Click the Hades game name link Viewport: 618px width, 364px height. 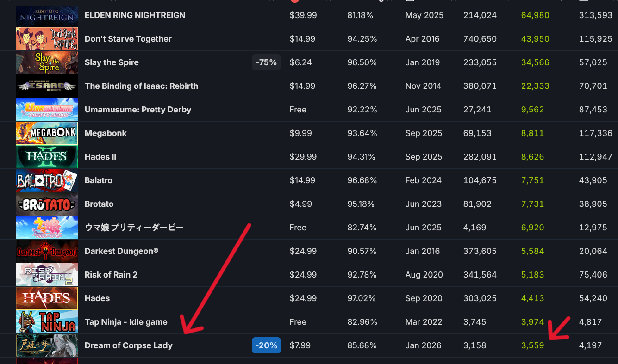pos(97,298)
